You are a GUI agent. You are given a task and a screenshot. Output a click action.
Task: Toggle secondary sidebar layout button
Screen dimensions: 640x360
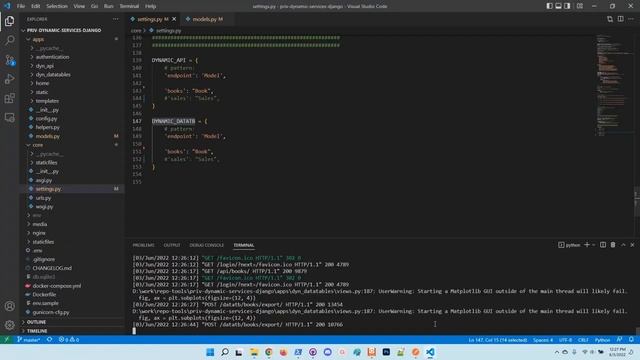click(x=567, y=6)
